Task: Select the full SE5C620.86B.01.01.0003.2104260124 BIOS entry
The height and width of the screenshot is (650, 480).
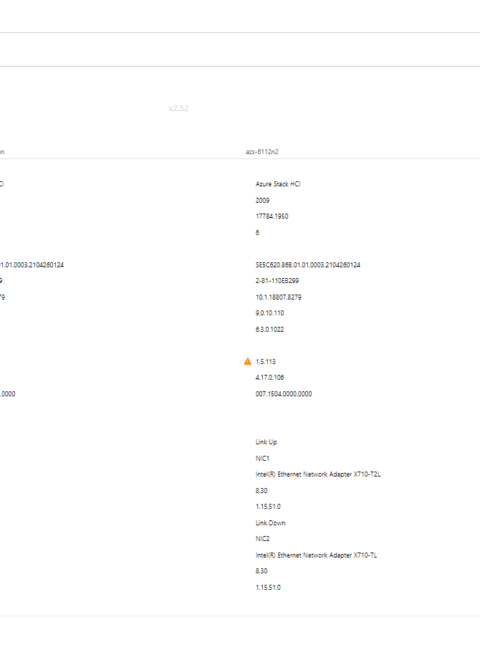Action: pyautogui.click(x=308, y=265)
